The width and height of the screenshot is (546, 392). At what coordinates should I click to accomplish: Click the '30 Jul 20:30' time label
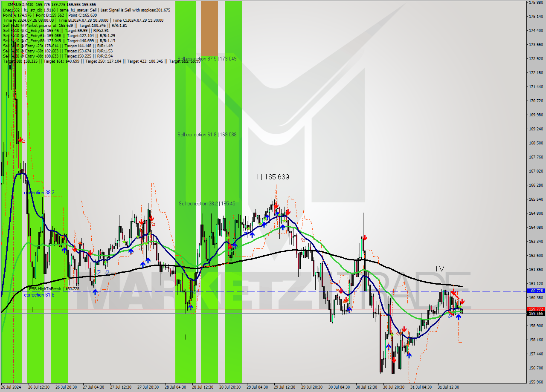(x=394, y=387)
